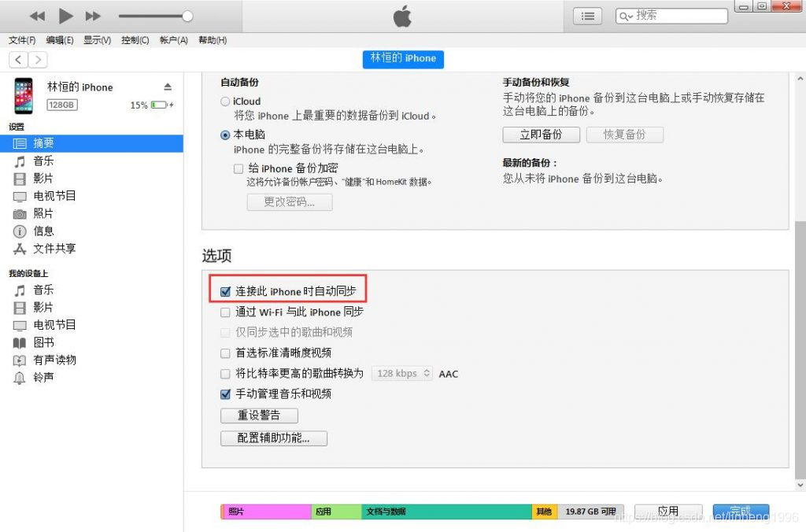Click the 铃声 bell icon
The image size is (806, 532).
[20, 378]
